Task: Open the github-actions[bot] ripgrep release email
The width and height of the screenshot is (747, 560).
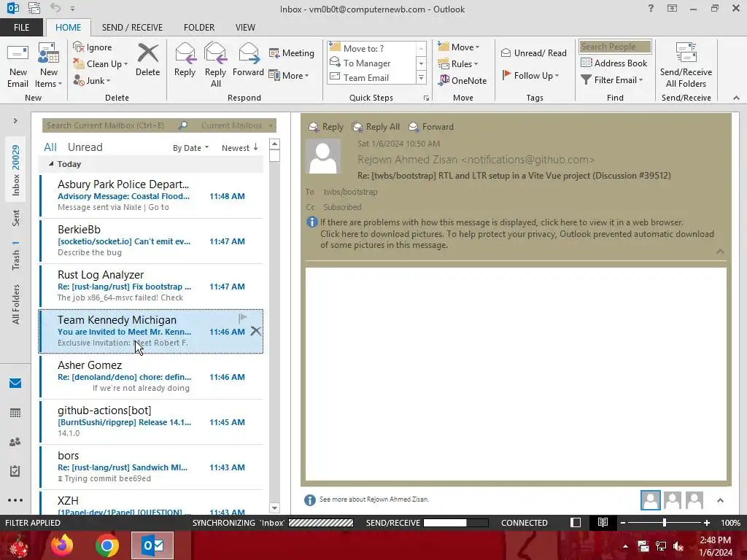Action: pos(152,421)
